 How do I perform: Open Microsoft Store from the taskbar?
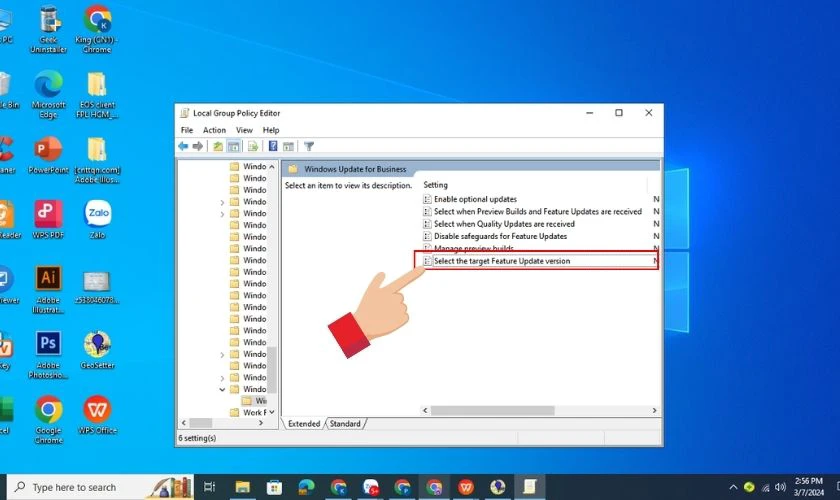click(x=274, y=487)
